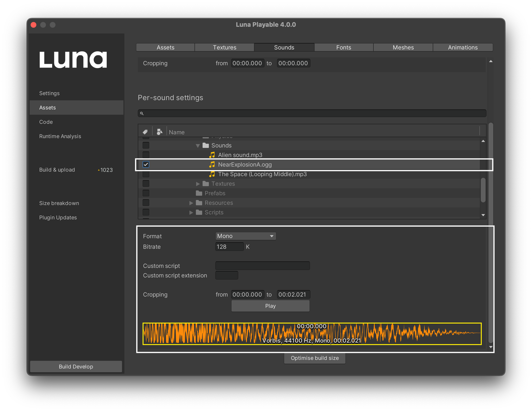Open the Fonts tab
Screen dimensions: 532x411
click(344, 48)
